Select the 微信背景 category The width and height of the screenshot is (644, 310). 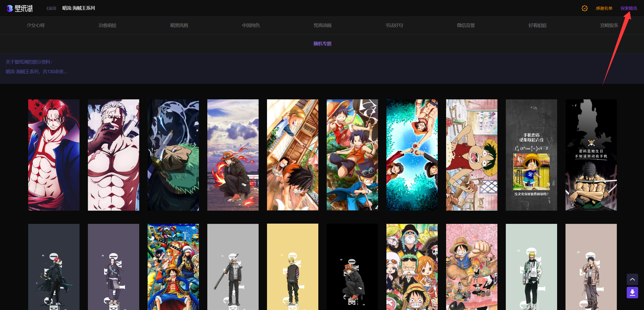pos(466,25)
